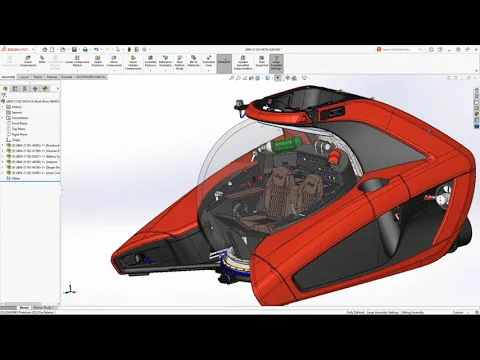Rebuild the model with the traffic light icon
Viewport: 480px width, 360px height.
129,49
